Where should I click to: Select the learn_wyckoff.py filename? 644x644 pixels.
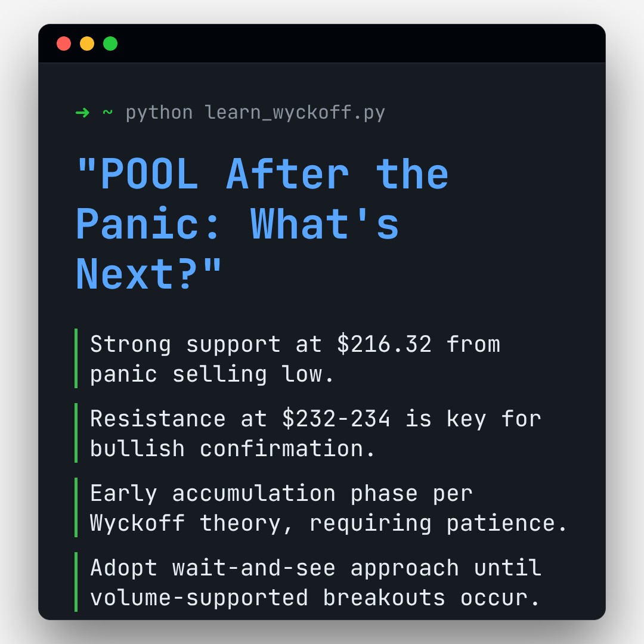tap(295, 112)
